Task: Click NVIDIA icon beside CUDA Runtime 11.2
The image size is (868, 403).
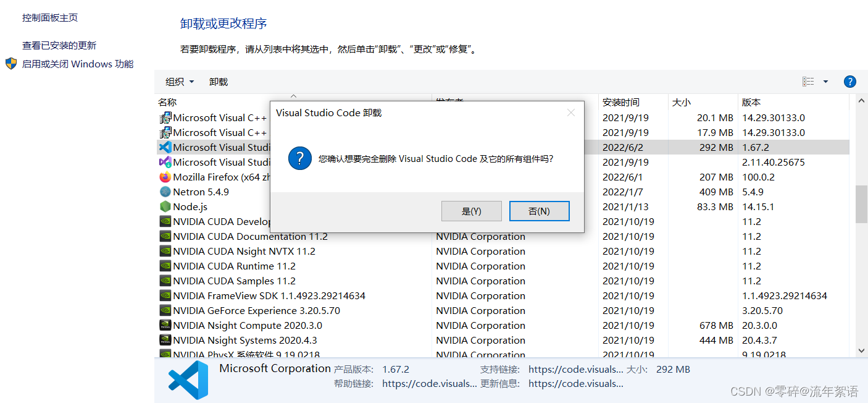Action: click(x=165, y=266)
